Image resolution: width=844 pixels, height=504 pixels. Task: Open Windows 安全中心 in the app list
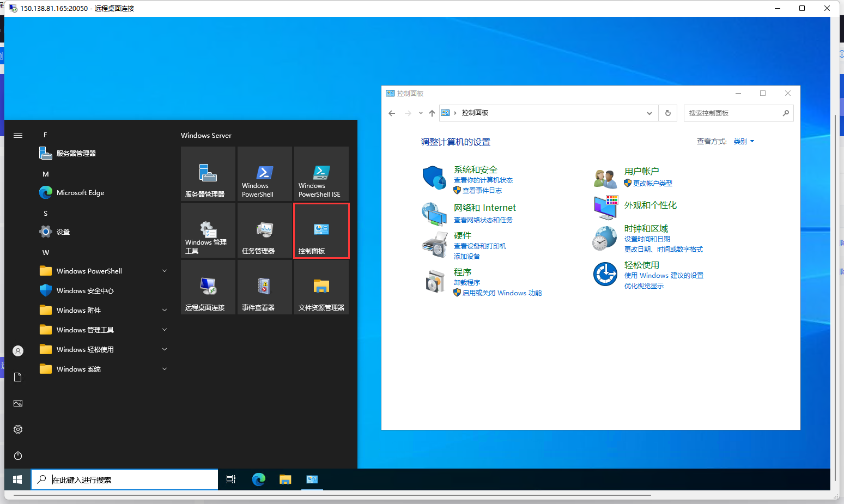coord(104,290)
